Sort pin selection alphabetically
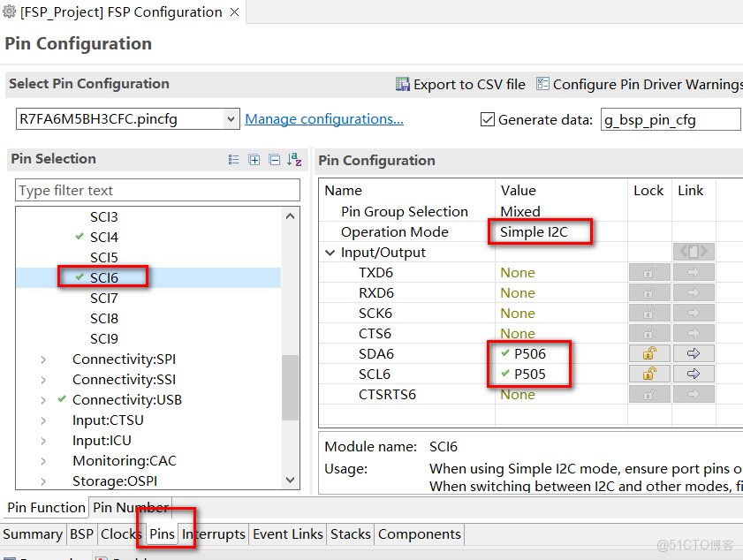This screenshot has width=743, height=560. coord(295,160)
